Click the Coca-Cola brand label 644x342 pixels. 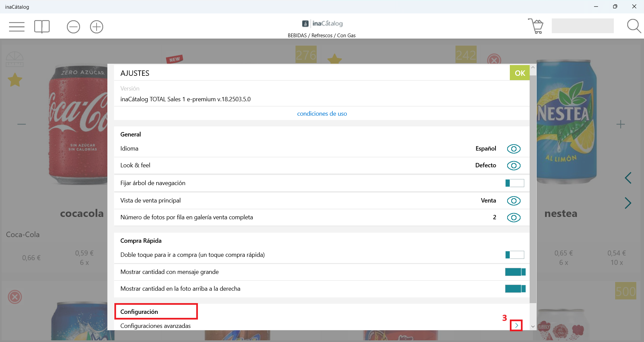(x=23, y=235)
